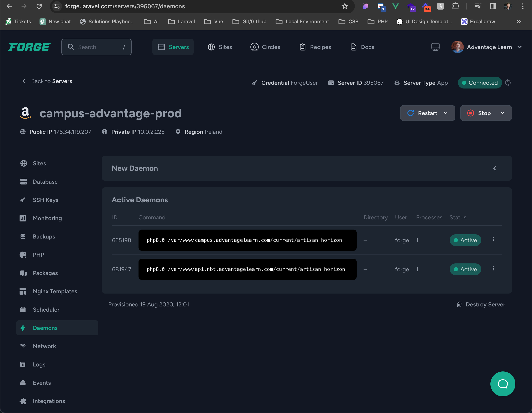Open the browser extensions puzzle icon
Screen dimensions: 532x413
pos(455,6)
